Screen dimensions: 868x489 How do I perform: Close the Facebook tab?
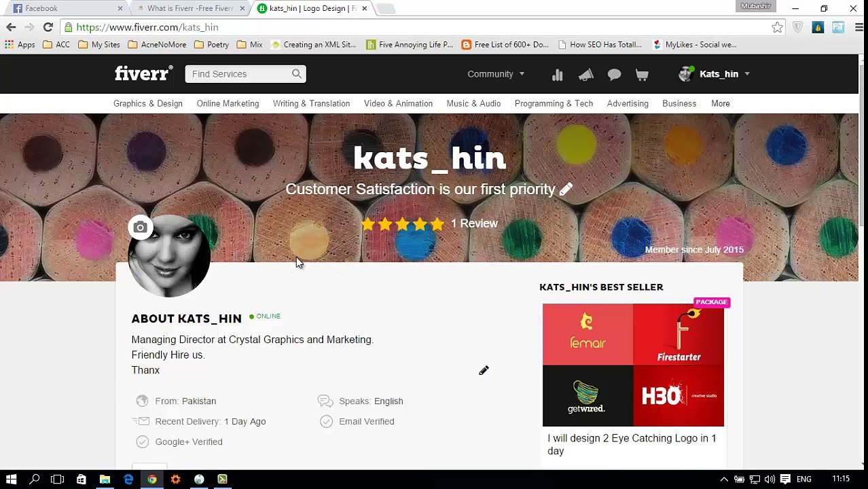click(x=120, y=8)
